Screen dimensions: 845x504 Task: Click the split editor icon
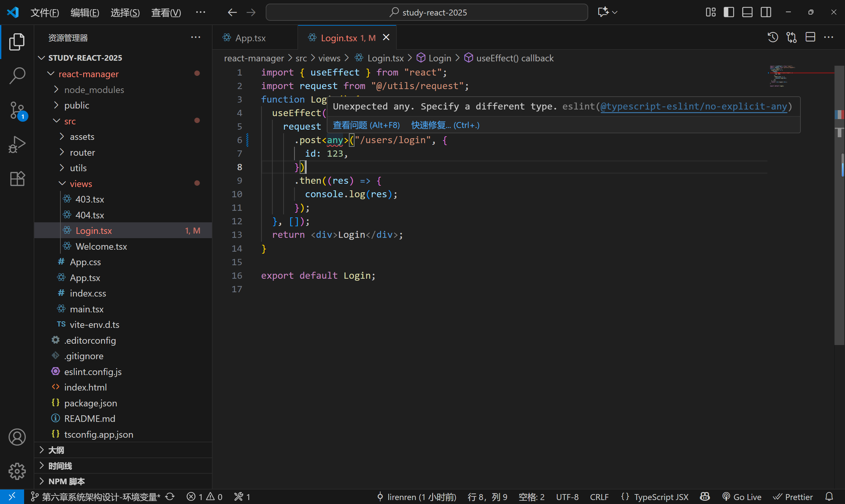pos(810,37)
